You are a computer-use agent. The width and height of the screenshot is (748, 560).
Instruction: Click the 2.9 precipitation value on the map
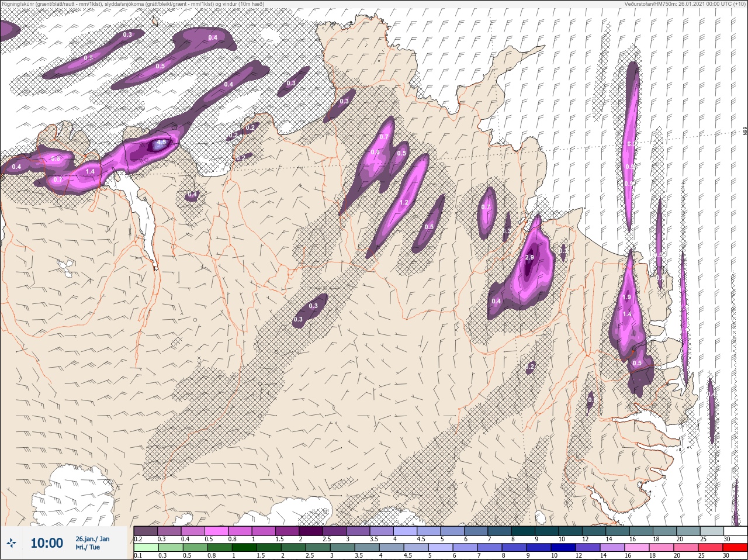530,257
